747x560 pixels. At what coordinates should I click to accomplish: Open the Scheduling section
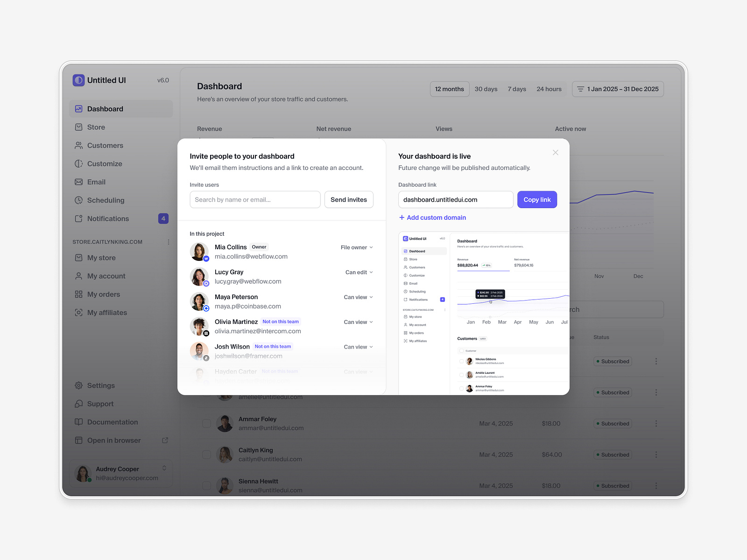106,200
